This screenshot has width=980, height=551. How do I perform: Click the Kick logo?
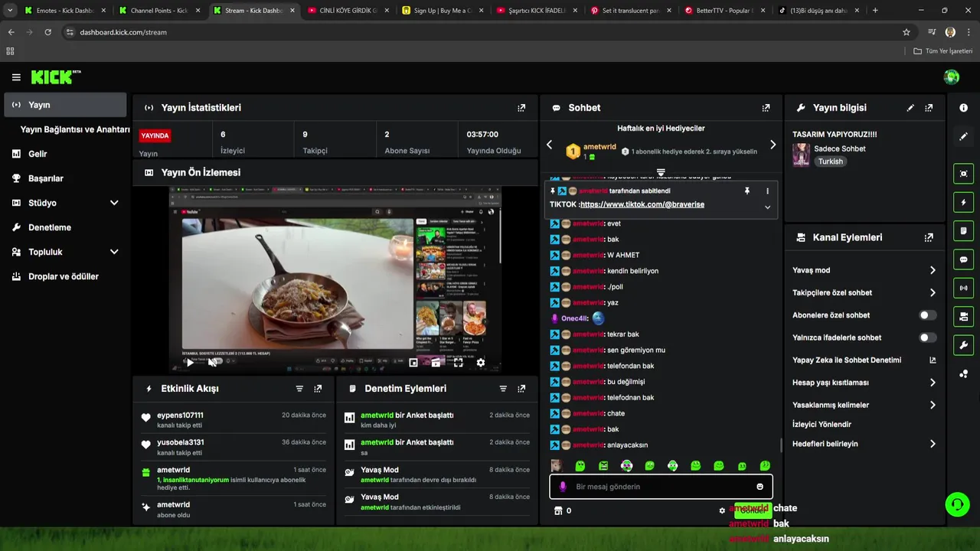pos(55,77)
